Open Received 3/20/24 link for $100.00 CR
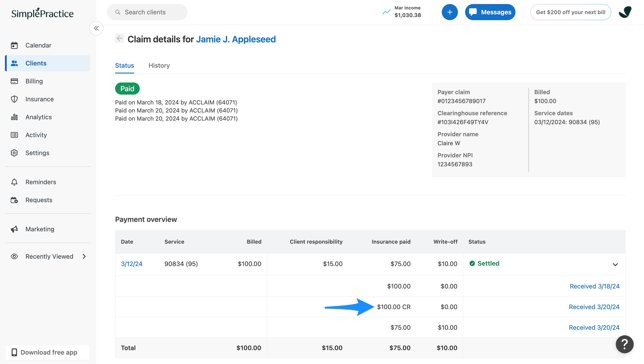The height and width of the screenshot is (364, 644). (594, 307)
